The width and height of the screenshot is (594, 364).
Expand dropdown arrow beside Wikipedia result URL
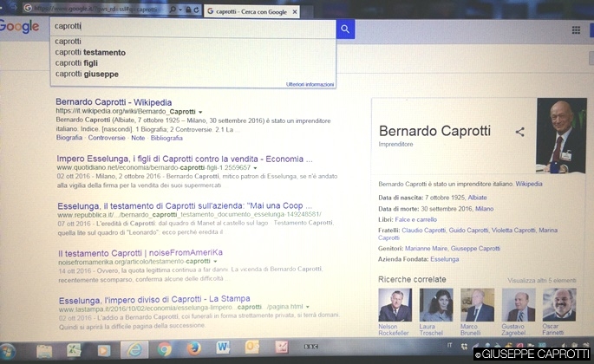click(x=200, y=112)
